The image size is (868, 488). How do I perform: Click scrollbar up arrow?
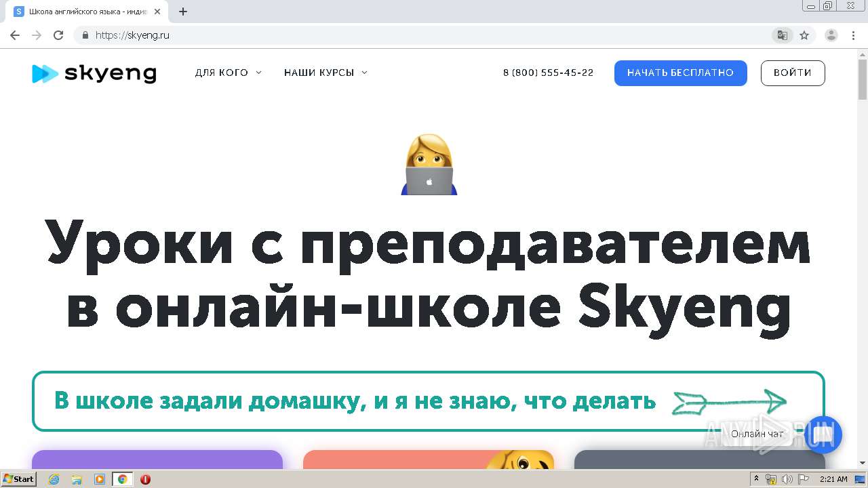pyautogui.click(x=863, y=53)
